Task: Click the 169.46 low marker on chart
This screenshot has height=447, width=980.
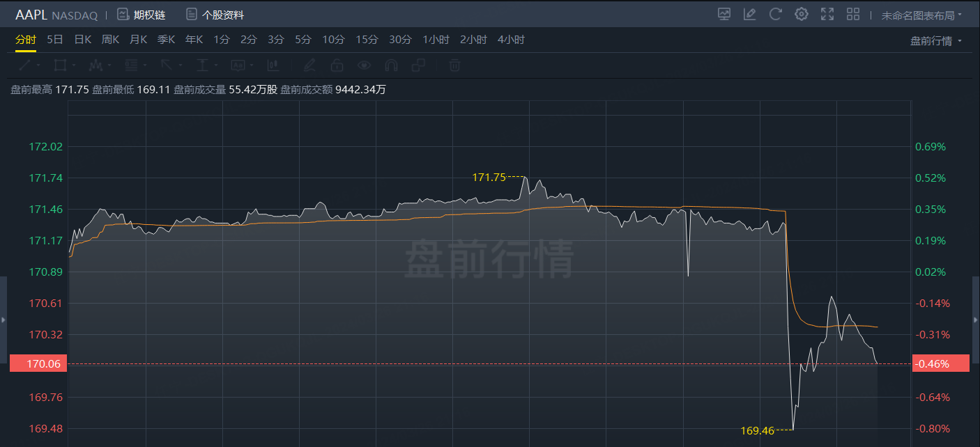Action: 758,430
